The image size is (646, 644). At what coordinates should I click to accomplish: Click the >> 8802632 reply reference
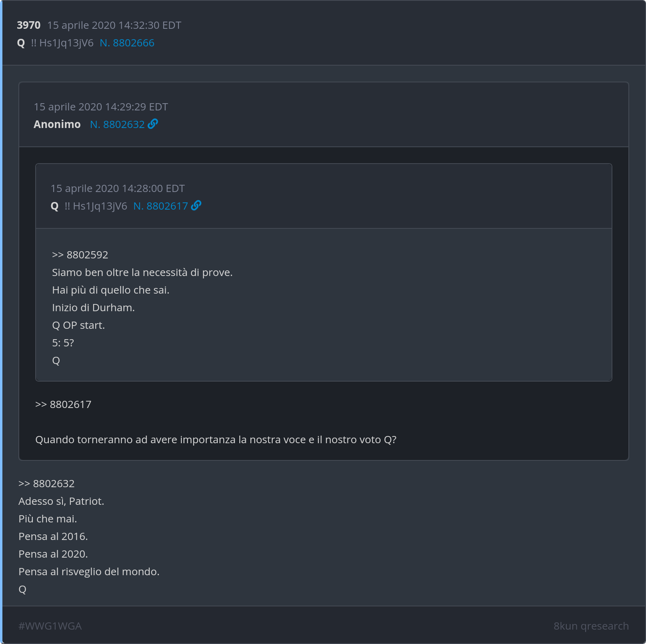[46, 484]
